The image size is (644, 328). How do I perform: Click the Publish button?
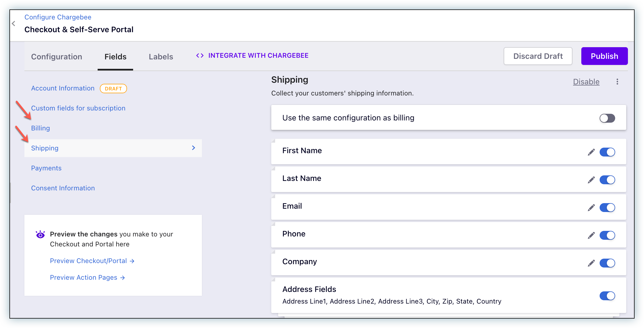[604, 56]
